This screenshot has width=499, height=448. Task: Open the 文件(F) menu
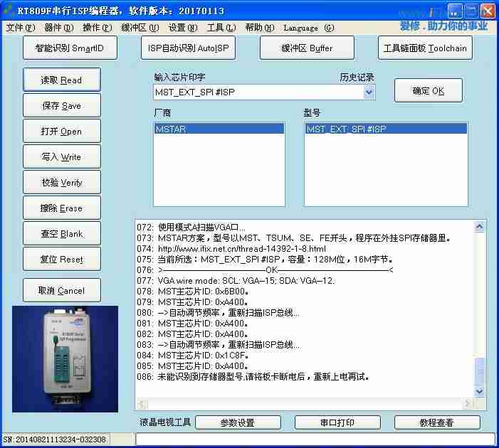[x=21, y=28]
